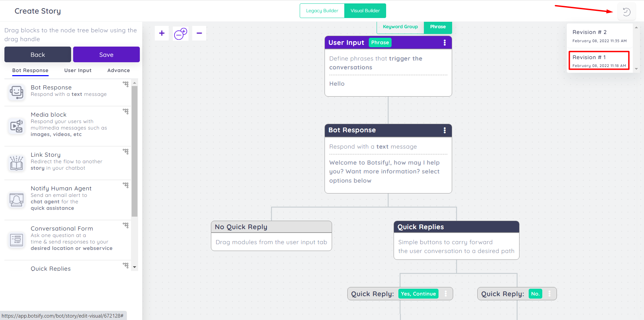The height and width of the screenshot is (320, 644).
Task: Click the Bot Response block icon
Action: tap(16, 92)
